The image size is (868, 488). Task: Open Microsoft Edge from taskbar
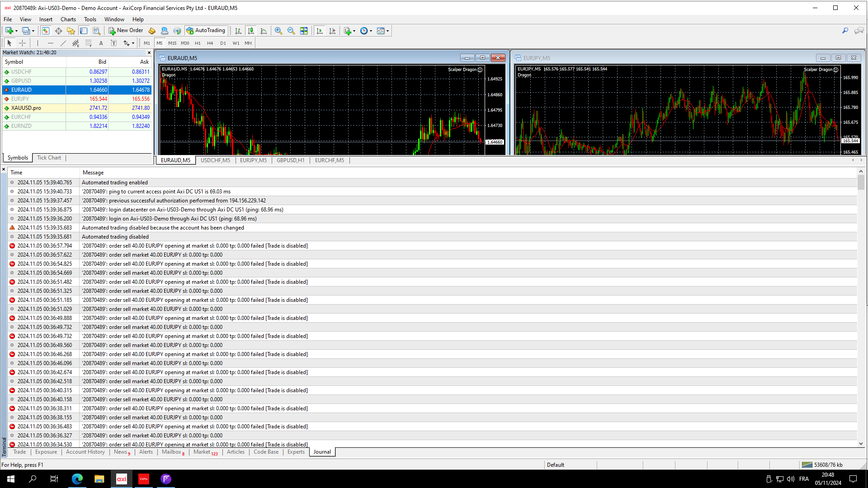77,479
